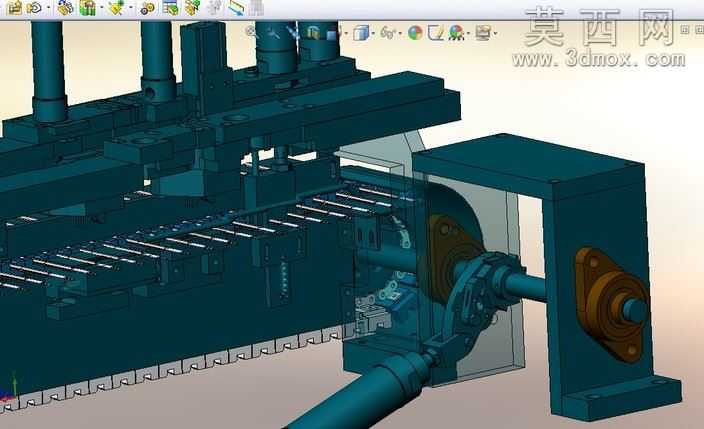The width and height of the screenshot is (704, 429).
Task: Expand the Display Style dropdown arrow
Action: [373, 33]
